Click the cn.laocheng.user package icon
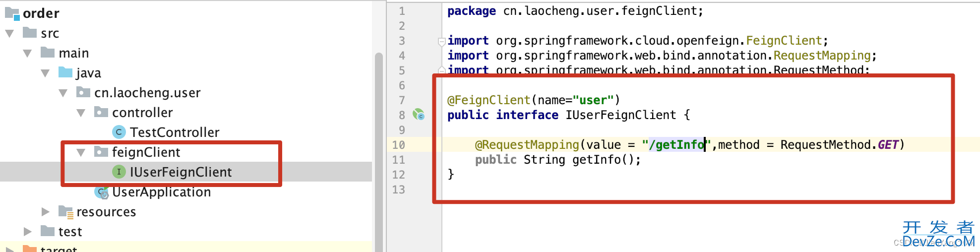The image size is (980, 252). [83, 92]
